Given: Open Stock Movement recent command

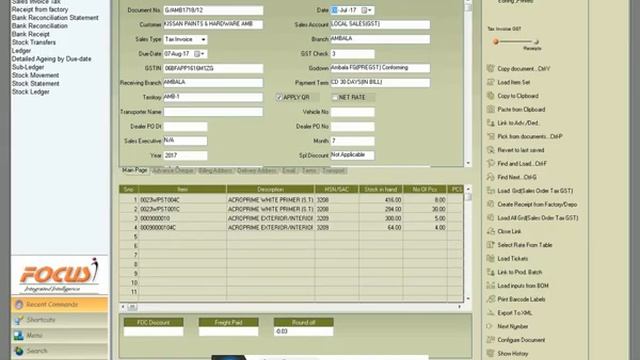Looking at the screenshot, I should pos(36,75).
